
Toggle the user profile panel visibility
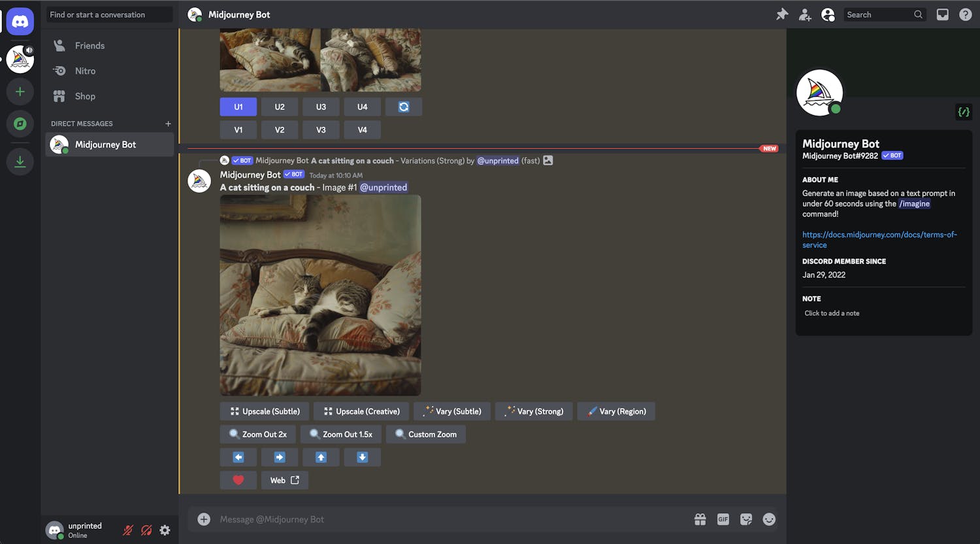[828, 14]
